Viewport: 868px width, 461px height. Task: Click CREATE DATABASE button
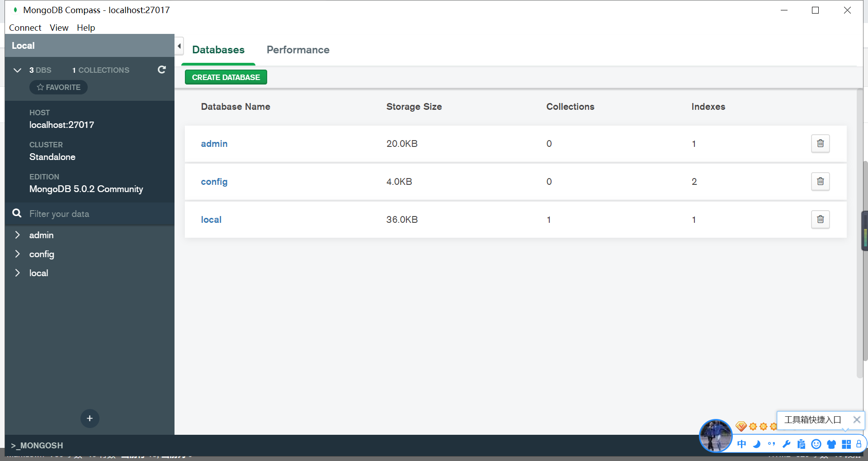pos(226,77)
